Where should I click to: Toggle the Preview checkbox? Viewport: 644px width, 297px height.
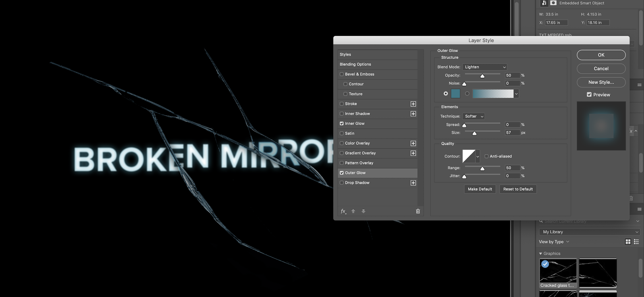click(589, 95)
